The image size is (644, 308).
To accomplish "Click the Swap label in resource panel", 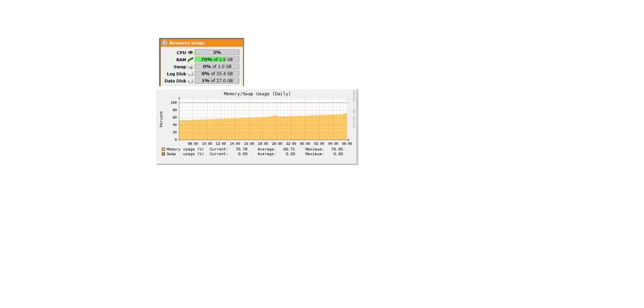I will tap(180, 67).
